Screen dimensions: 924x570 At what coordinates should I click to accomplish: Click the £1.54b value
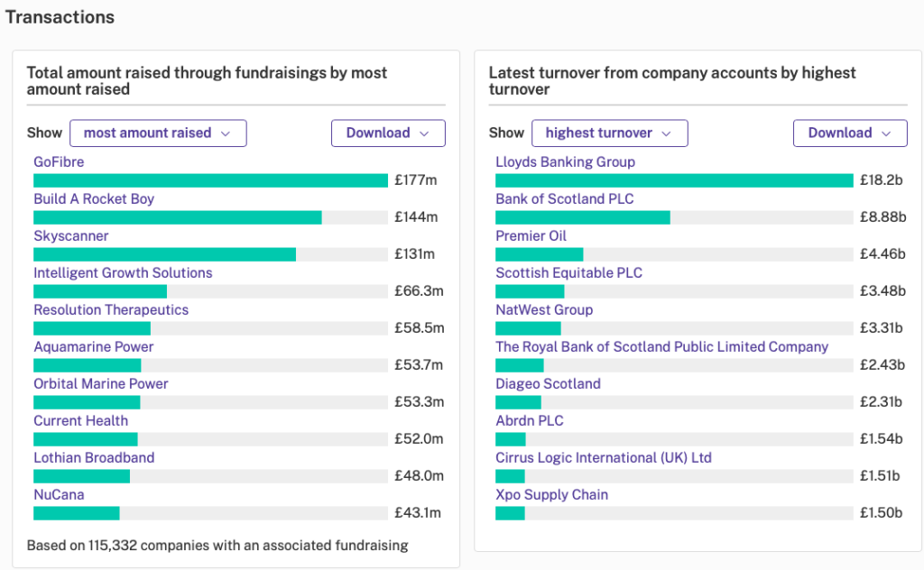point(881,439)
